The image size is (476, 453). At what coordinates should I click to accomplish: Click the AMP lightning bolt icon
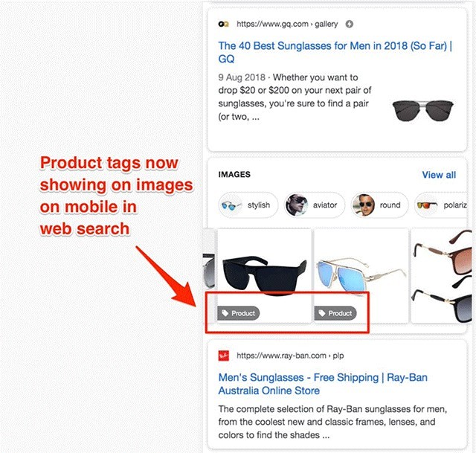tap(349, 24)
